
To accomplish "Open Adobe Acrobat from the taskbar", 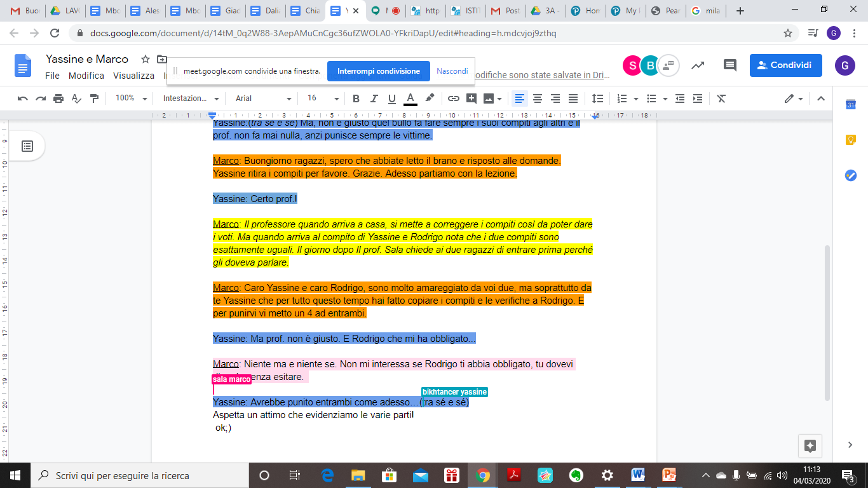I will (x=514, y=475).
